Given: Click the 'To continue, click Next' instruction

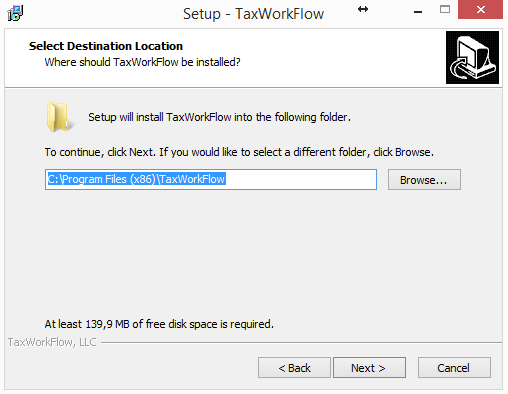Looking at the screenshot, I should [239, 152].
